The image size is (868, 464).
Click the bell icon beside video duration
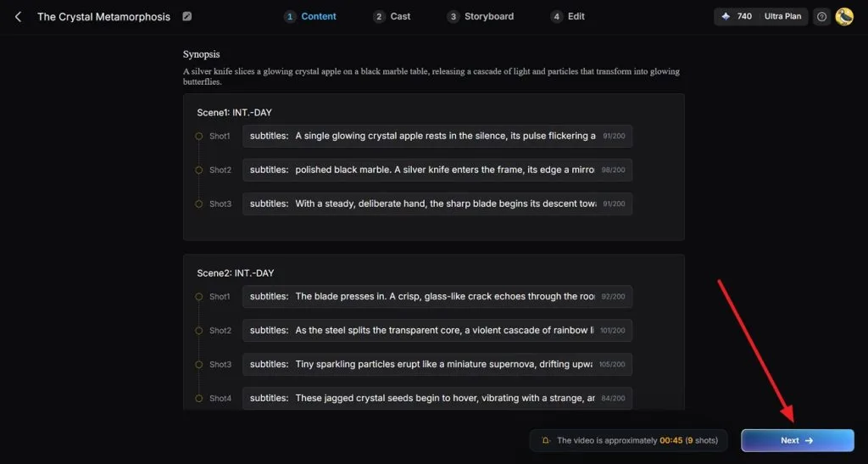coord(545,441)
